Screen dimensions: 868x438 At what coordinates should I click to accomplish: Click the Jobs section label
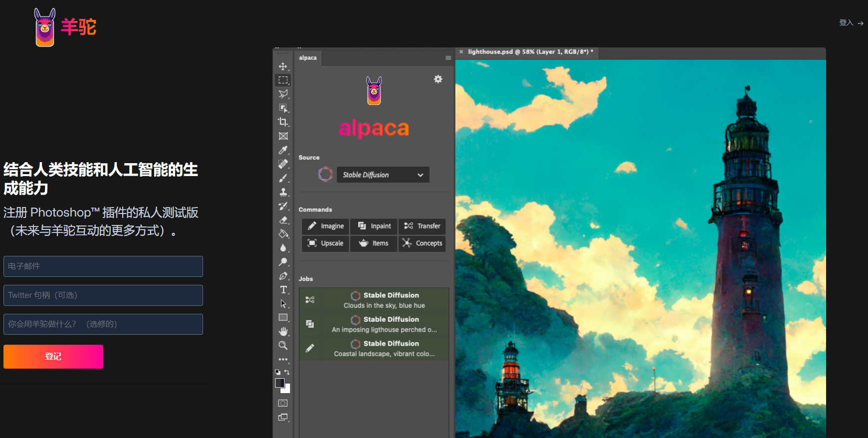click(x=306, y=279)
